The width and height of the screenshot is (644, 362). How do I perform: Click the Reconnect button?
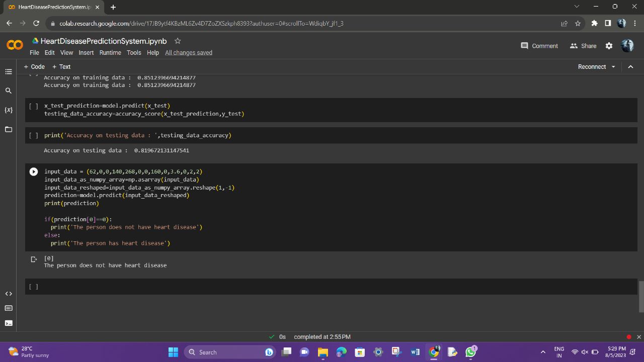click(592, 67)
